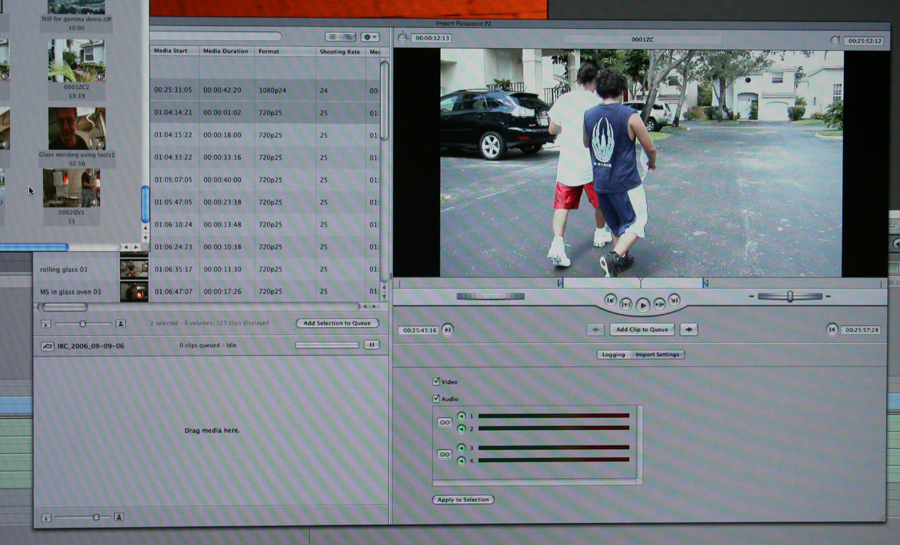
Task: Click the next clip arrow button
Action: click(688, 329)
